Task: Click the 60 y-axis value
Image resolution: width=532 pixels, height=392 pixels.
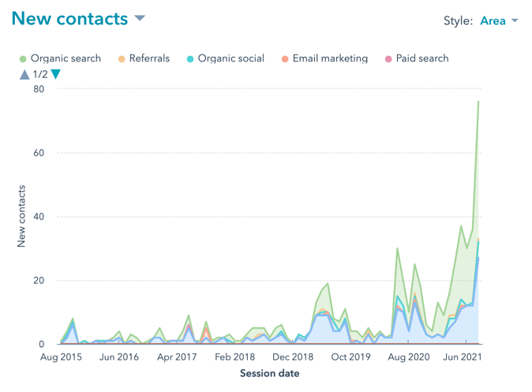Action: pos(39,153)
